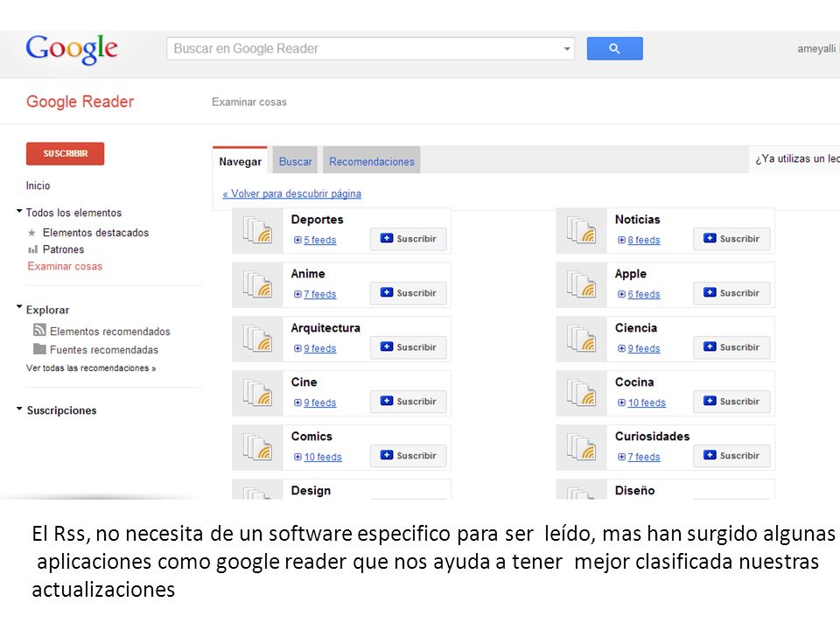Expand Anime 7 feeds list
Viewport: 840px width, 630px height.
tap(315, 294)
